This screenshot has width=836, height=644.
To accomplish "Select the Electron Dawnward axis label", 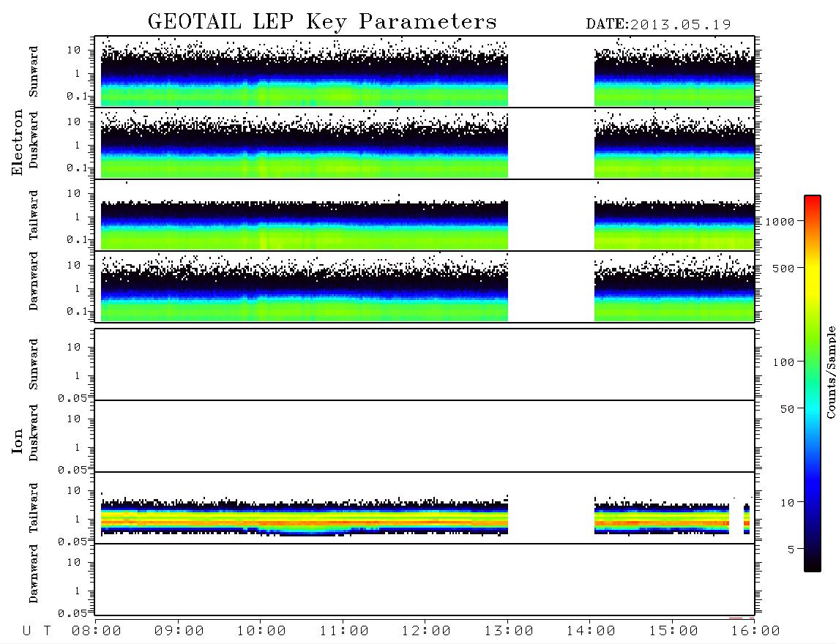I will pos(34,281).
